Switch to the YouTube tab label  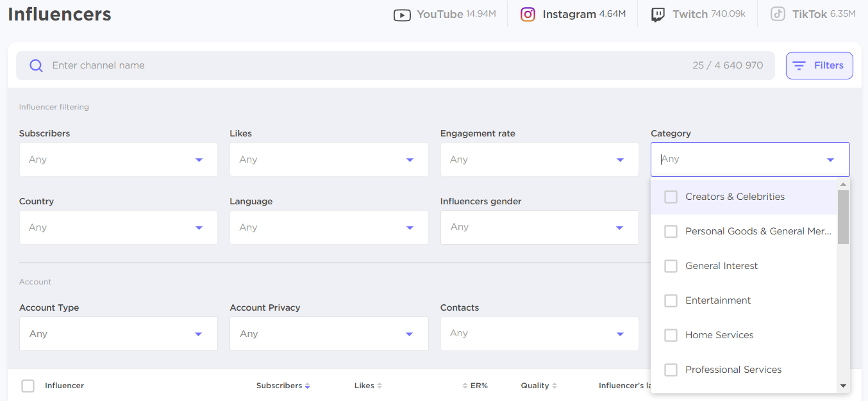coord(440,14)
